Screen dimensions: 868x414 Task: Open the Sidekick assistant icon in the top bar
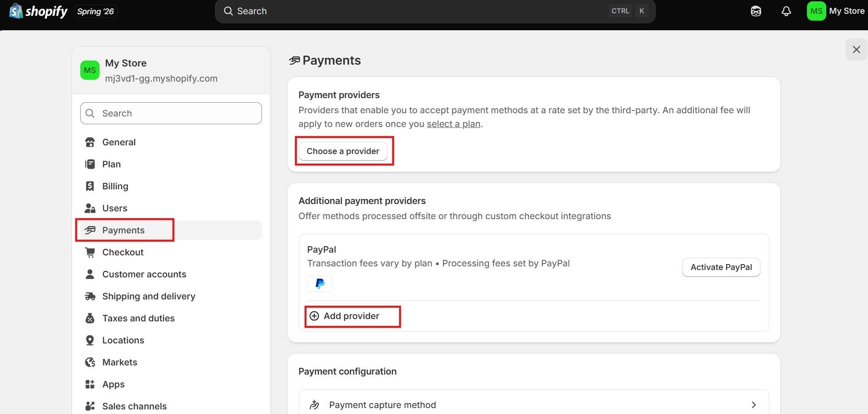pos(756,11)
